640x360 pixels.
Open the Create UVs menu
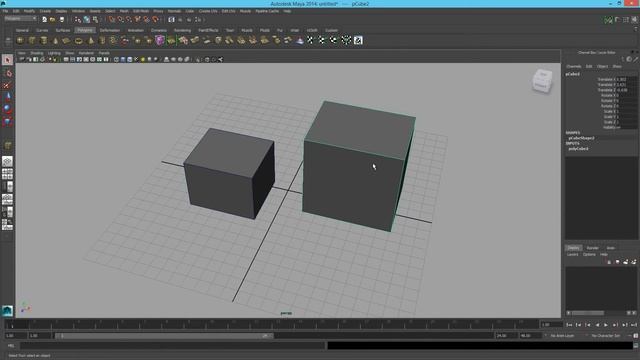(x=208, y=11)
